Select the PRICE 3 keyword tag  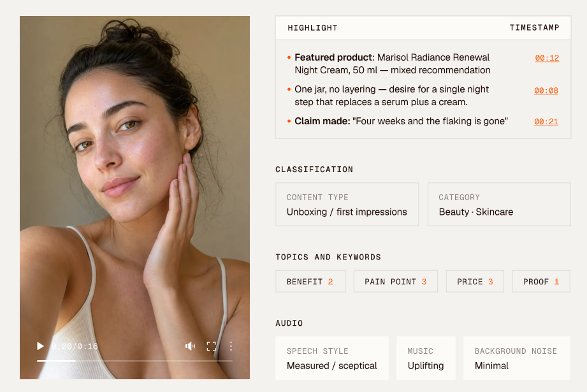475,282
